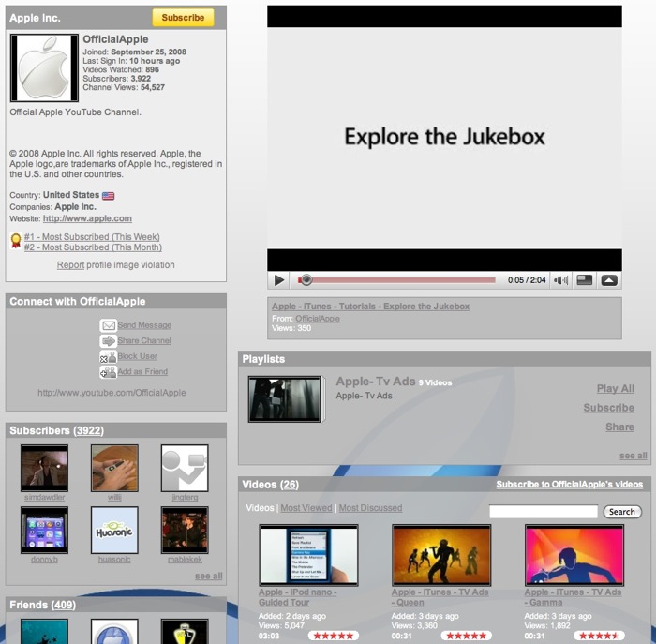656x644 pixels.
Task: Open the iTunes TV Ads Queen thumbnail
Action: pyautogui.click(x=441, y=555)
